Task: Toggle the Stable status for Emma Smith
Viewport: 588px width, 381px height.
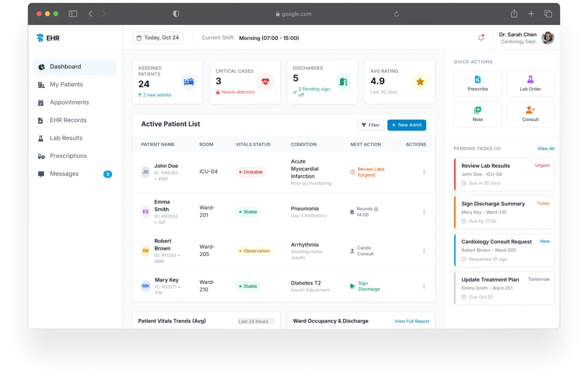Action: 248,212
